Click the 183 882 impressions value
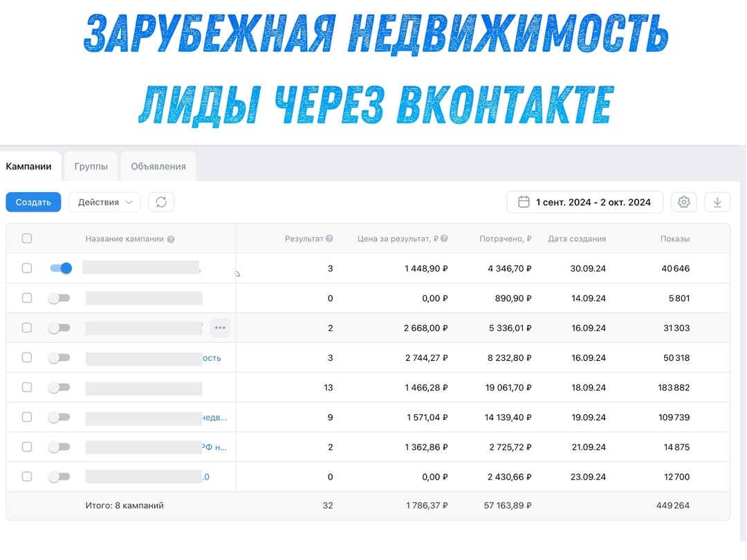Screen dimensions: 747x560 tap(674, 388)
